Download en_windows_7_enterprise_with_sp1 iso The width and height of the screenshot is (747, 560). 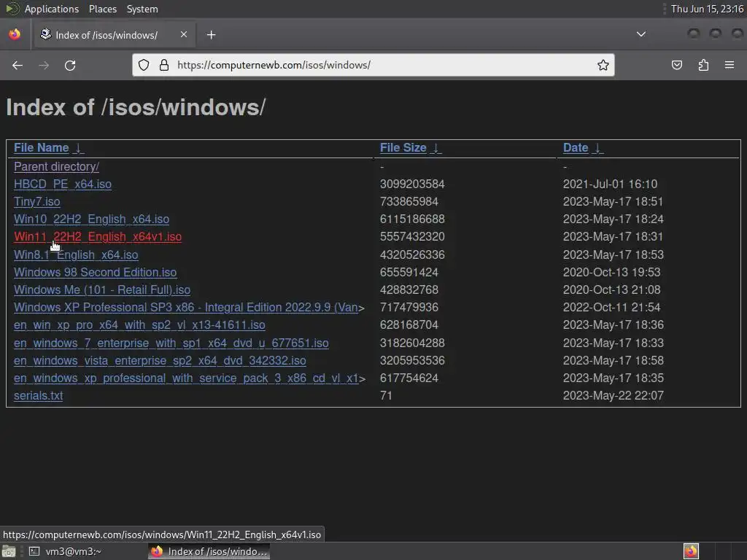pos(171,343)
